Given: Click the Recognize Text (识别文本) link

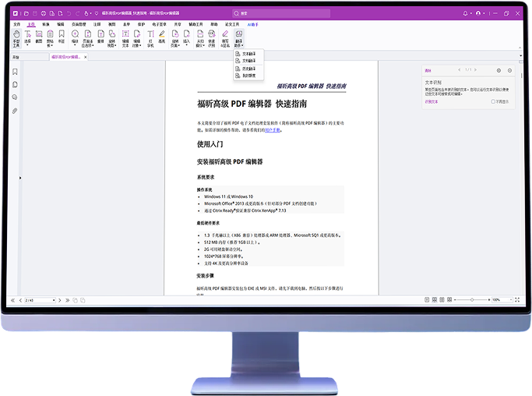Looking at the screenshot, I should [x=432, y=101].
